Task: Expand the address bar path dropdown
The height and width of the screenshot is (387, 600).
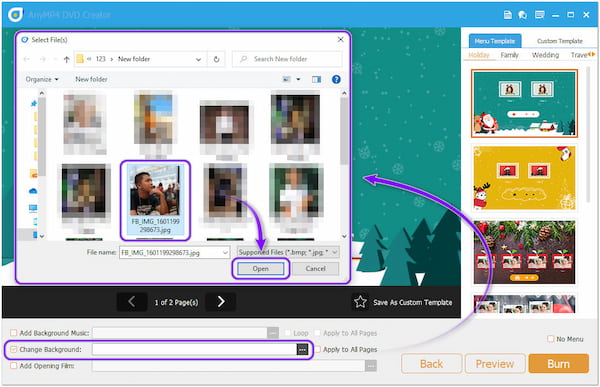Action: tap(198, 59)
